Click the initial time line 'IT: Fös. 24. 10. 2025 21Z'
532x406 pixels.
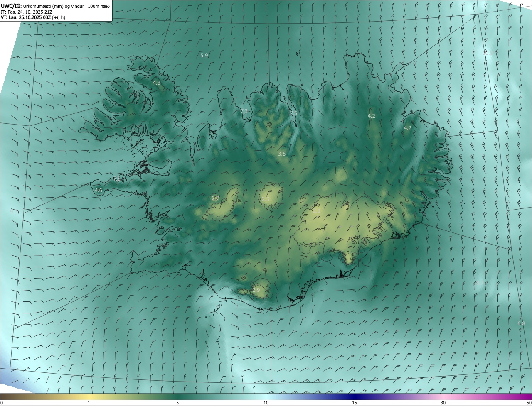click(27, 12)
